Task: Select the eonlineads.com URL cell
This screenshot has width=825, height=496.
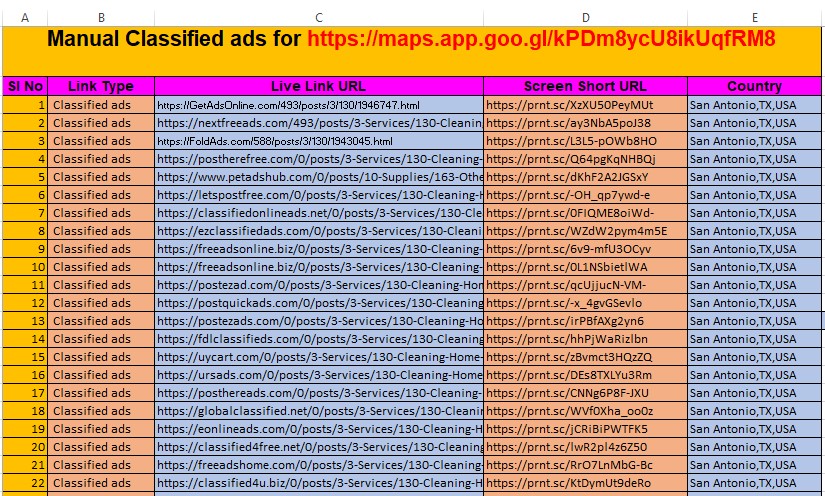Action: coord(319,429)
